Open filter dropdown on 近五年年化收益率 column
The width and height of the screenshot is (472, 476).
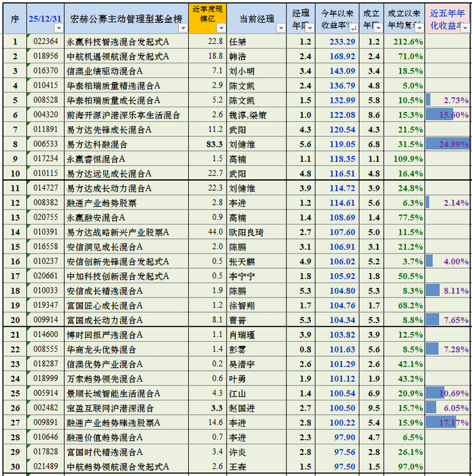(x=465, y=28)
